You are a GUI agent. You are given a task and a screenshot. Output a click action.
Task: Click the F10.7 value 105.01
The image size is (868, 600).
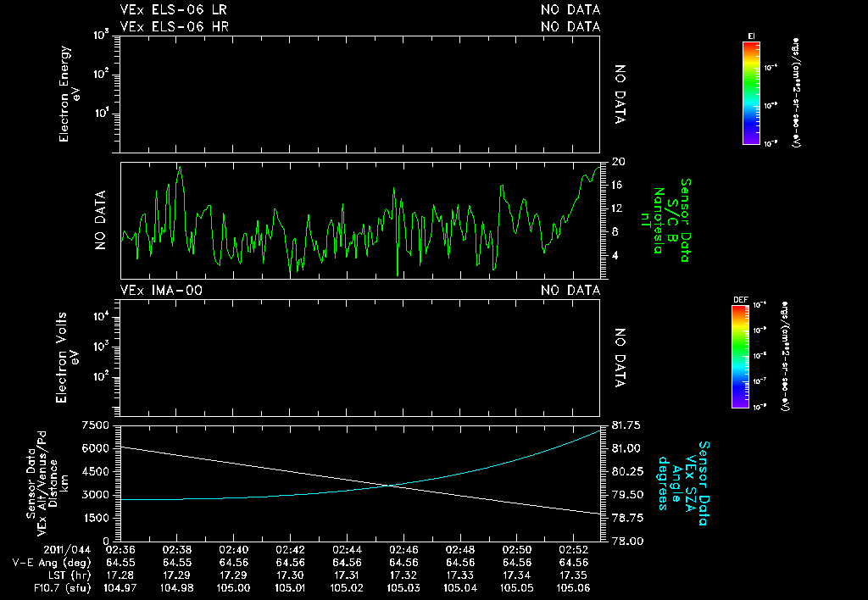290,588
